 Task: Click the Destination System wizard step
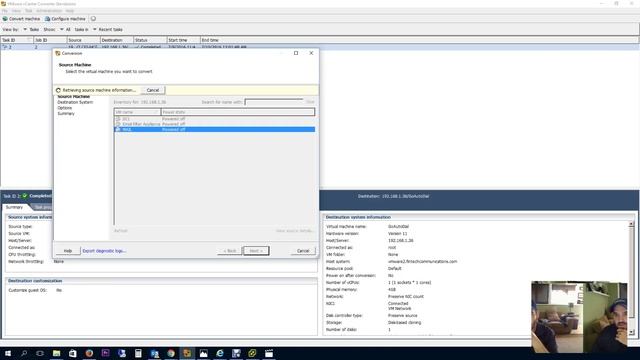click(75, 102)
